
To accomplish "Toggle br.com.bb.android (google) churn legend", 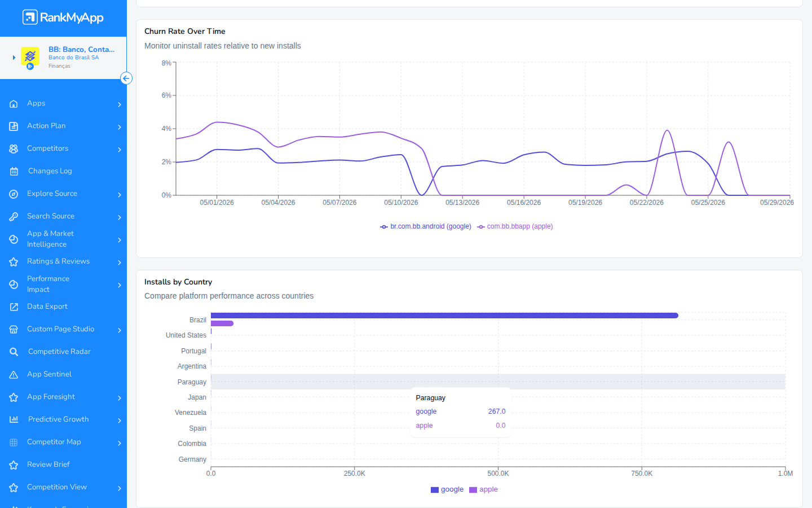I will (426, 226).
